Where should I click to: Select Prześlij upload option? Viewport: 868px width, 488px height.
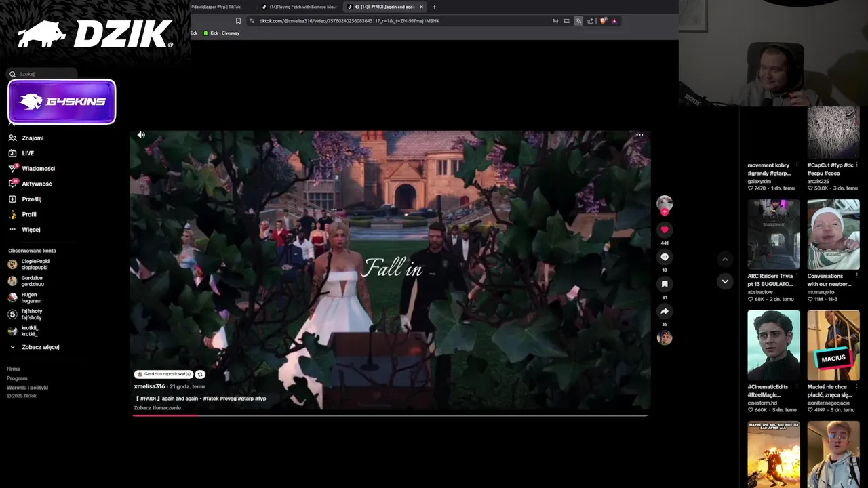coord(25,199)
